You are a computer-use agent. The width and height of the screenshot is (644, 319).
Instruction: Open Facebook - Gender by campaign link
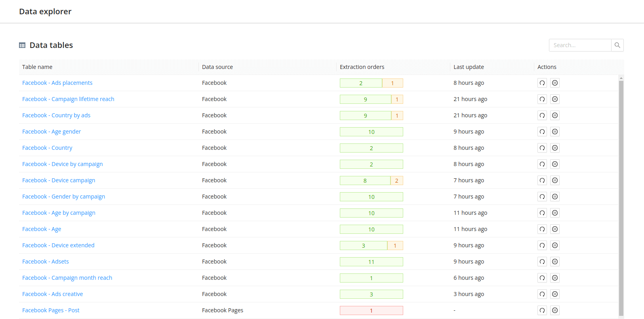pyautogui.click(x=63, y=197)
